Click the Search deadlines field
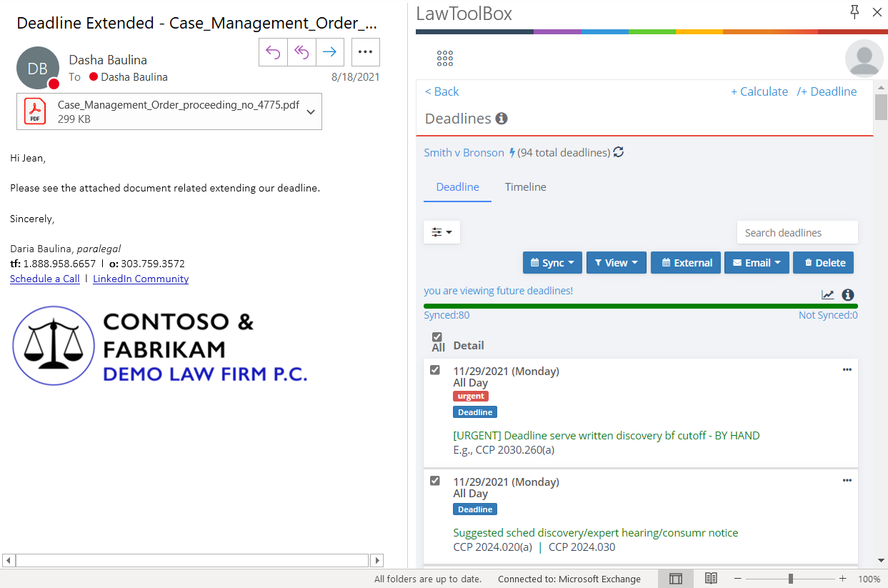The image size is (888, 588). (797, 232)
